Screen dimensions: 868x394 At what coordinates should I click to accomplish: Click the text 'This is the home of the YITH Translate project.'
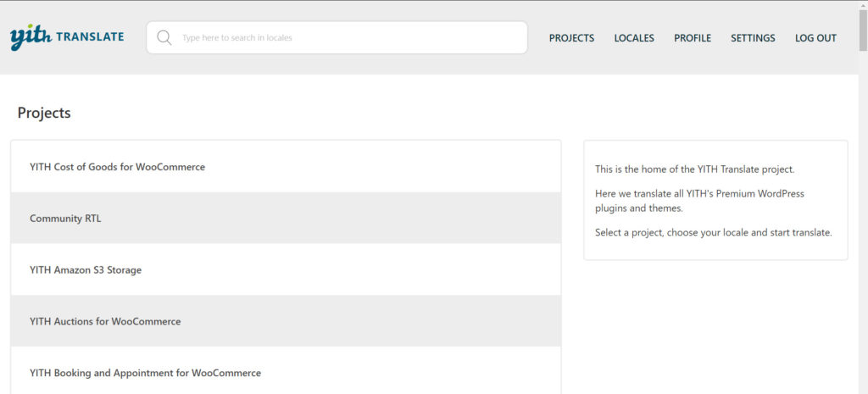point(695,169)
